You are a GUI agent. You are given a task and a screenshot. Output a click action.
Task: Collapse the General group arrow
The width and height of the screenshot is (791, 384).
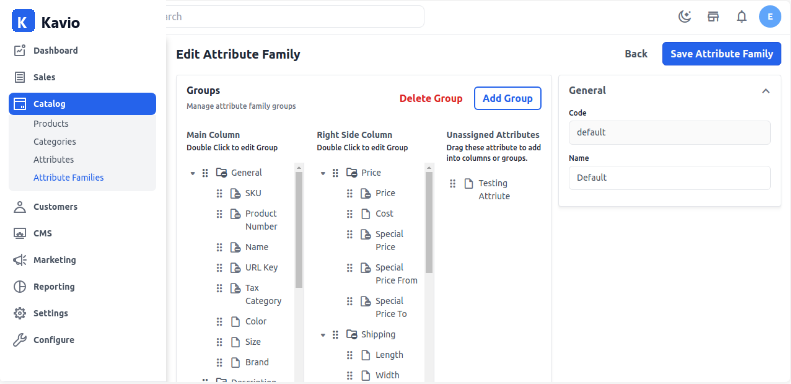[x=193, y=173]
